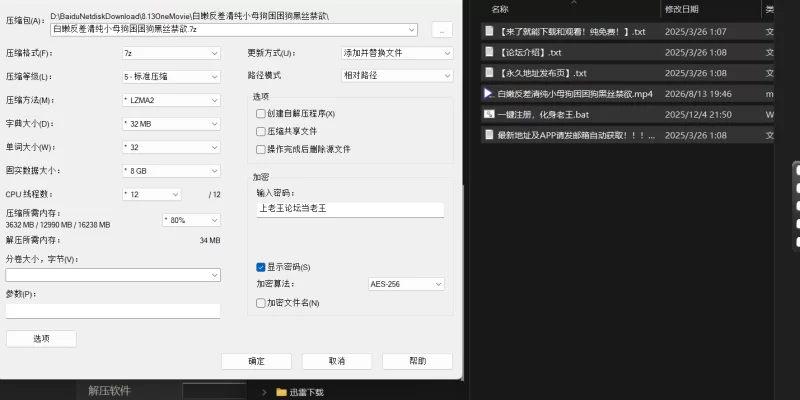Confirm with 确定 button
The image size is (800, 400).
pyautogui.click(x=256, y=361)
